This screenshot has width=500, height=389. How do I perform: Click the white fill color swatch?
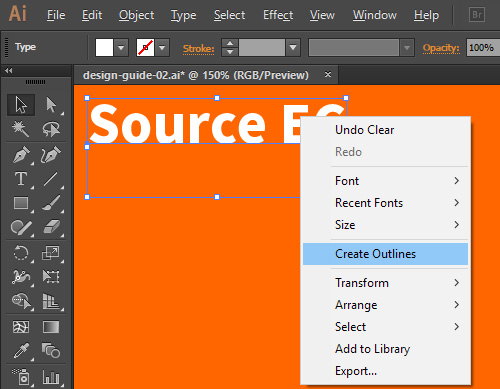coord(104,48)
